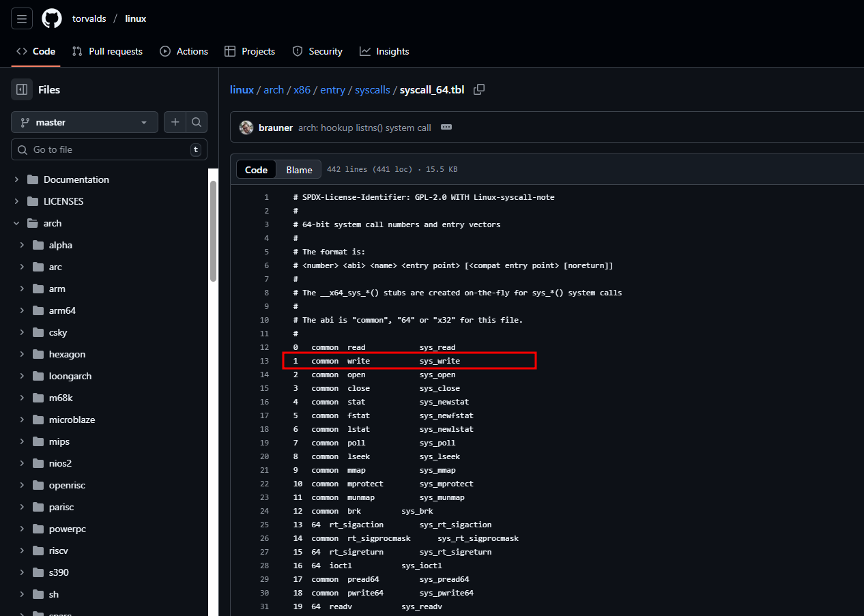Screen dimensions: 864x616
Task: Collapse the Files side panel icon
Action: [x=22, y=89]
